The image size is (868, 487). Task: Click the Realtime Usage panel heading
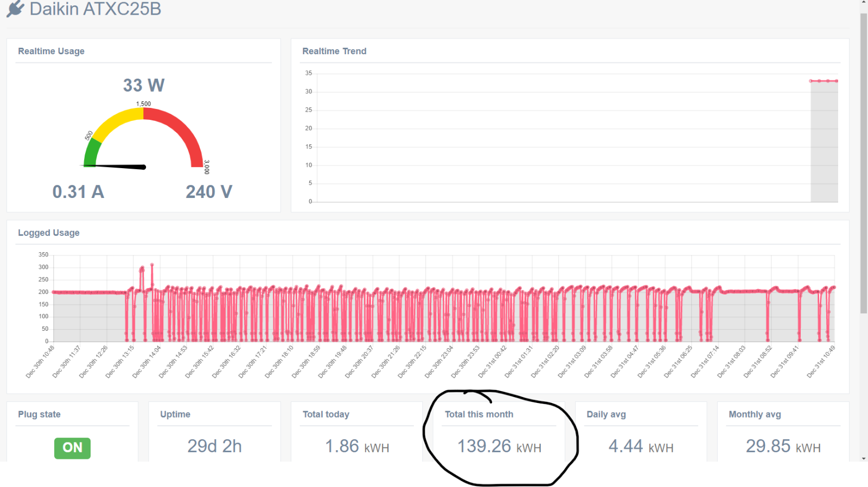pos(51,51)
